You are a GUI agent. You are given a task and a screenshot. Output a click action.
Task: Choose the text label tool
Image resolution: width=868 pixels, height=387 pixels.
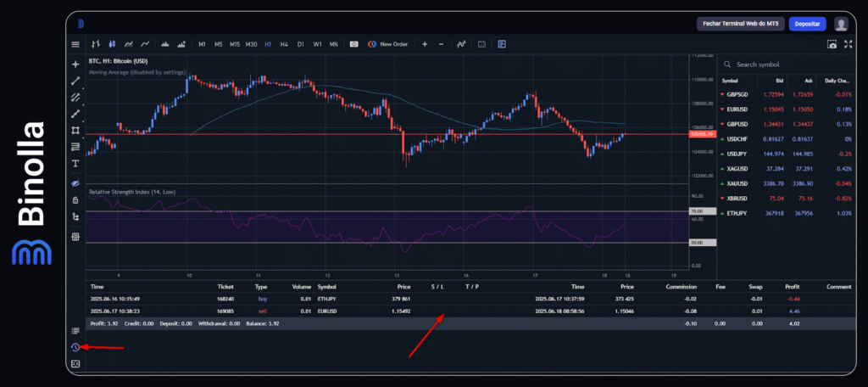tap(75, 162)
